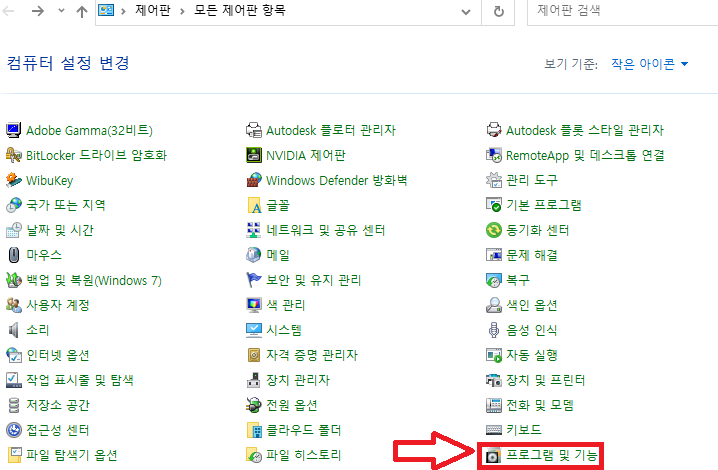Click the 글꼴 font icon
The width and height of the screenshot is (718, 470).
(254, 205)
